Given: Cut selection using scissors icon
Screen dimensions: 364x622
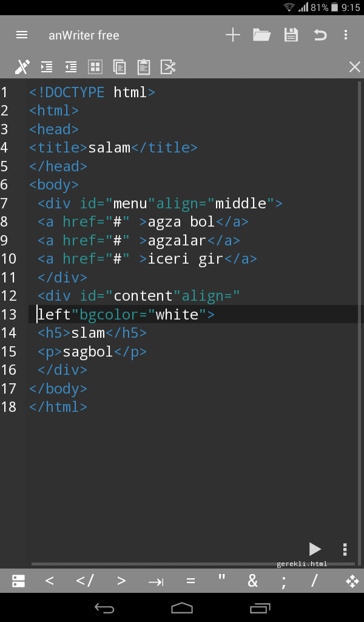Looking at the screenshot, I should pyautogui.click(x=168, y=67).
